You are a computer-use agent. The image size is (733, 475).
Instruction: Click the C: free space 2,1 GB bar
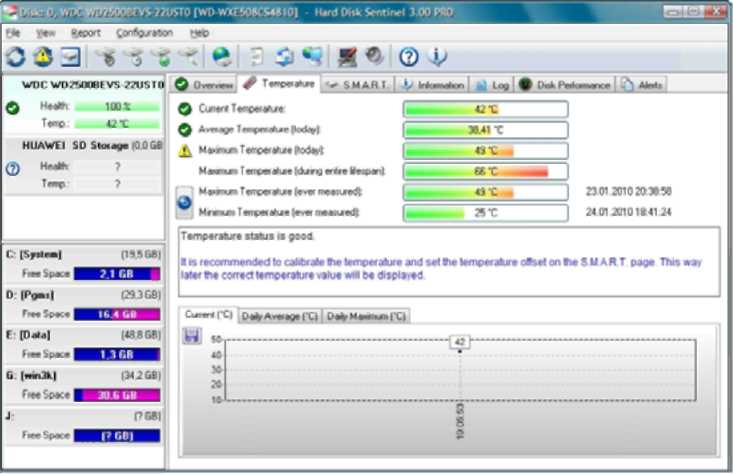coord(117,274)
